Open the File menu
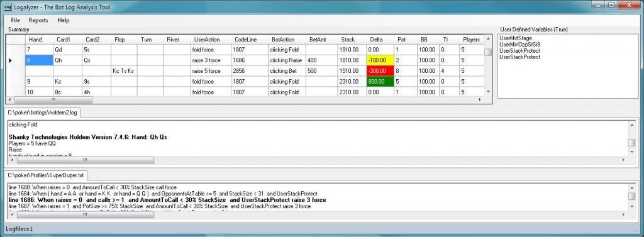This screenshot has height=237, width=644. [x=15, y=20]
